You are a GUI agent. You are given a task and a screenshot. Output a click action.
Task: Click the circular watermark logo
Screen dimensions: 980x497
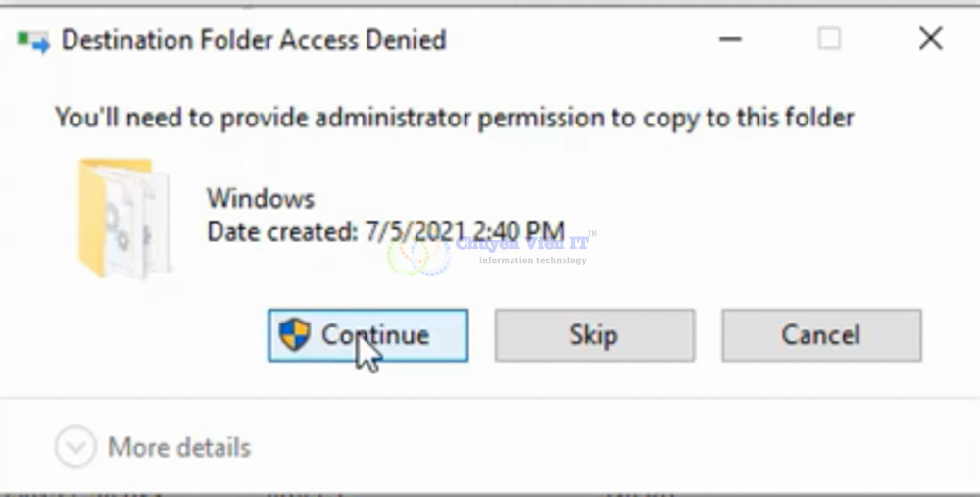point(418,255)
